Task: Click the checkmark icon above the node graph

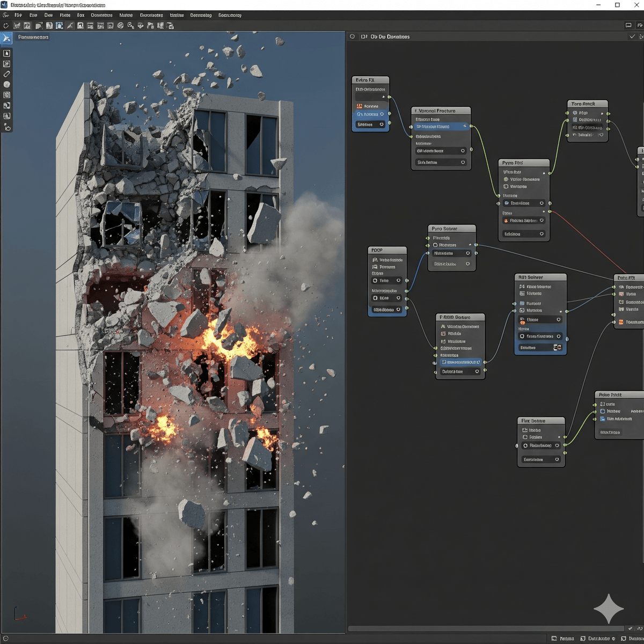Action: pyautogui.click(x=632, y=36)
